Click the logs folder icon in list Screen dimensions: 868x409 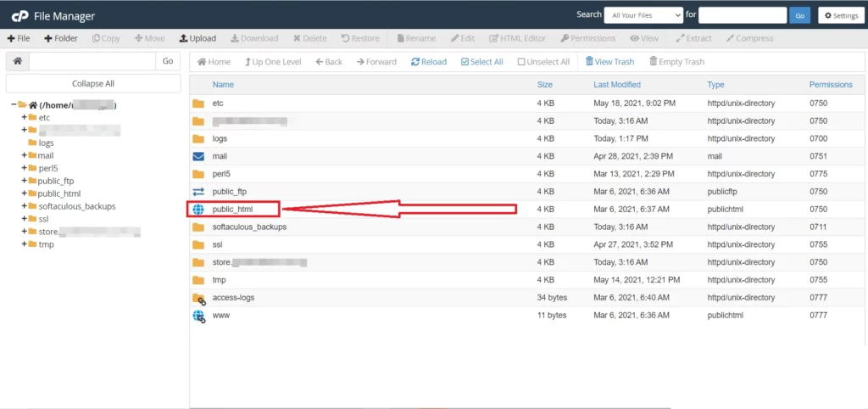[198, 138]
